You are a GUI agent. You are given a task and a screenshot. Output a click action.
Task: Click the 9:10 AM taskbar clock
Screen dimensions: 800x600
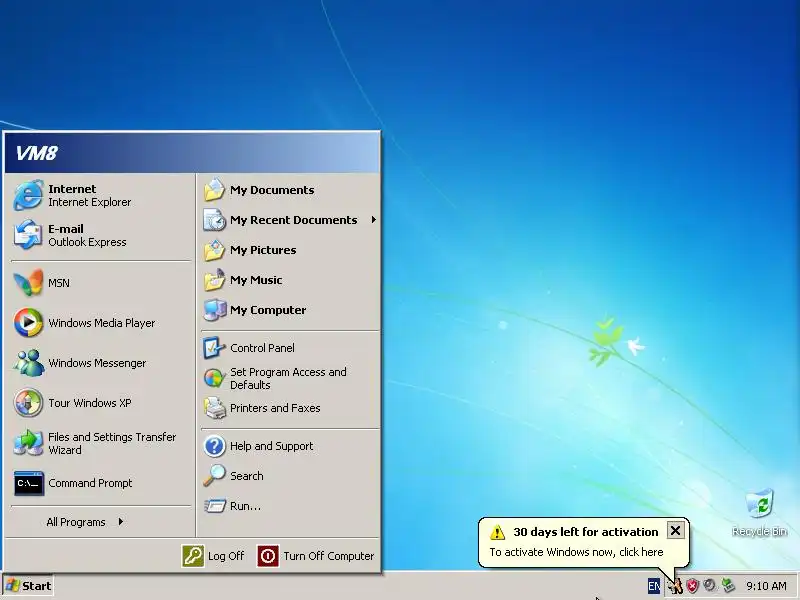coord(766,586)
